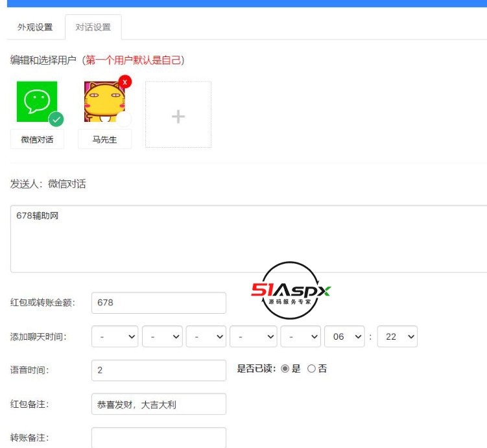Click the 678辅助网 message textarea
Viewport: 487px width, 448px height.
[x=248, y=239]
